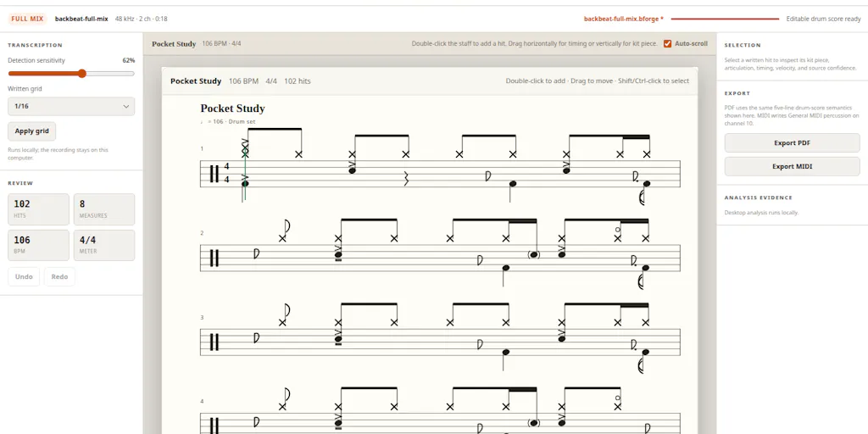Select the last hi-hat x in measure 3
The image size is (868, 434).
coord(645,323)
